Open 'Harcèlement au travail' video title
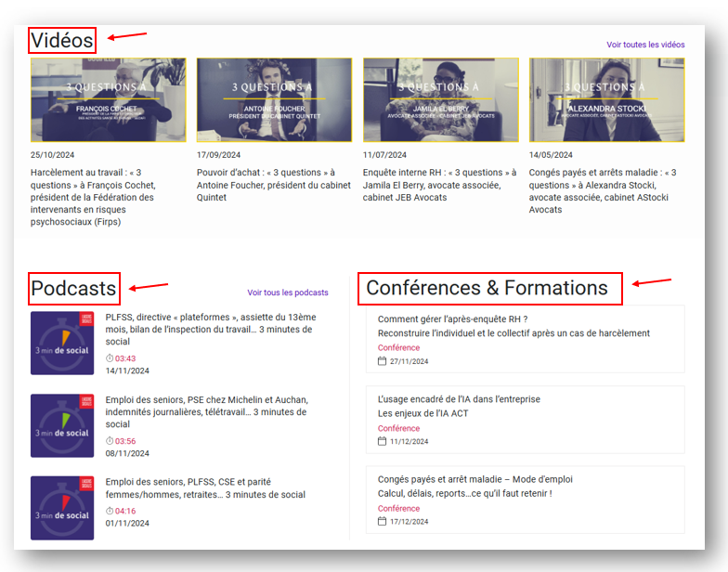Viewport: 728px width, 572px height. click(x=93, y=197)
